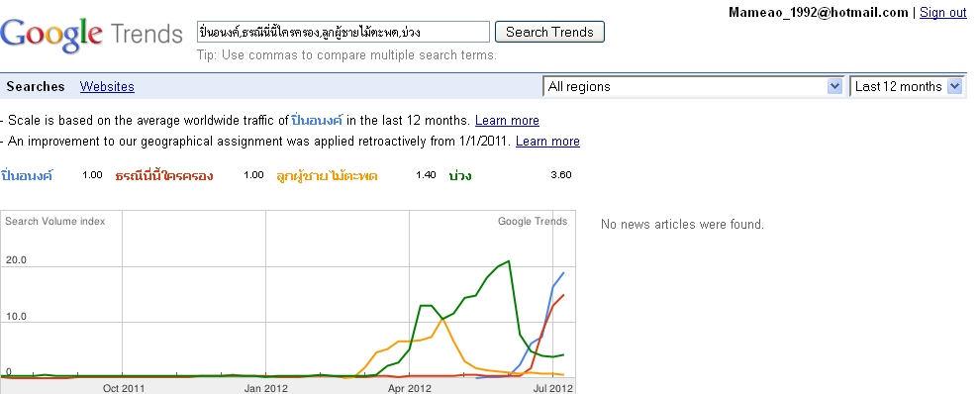Click the green line peak on chart
Image resolution: width=980 pixels, height=394 pixels.
(510, 261)
